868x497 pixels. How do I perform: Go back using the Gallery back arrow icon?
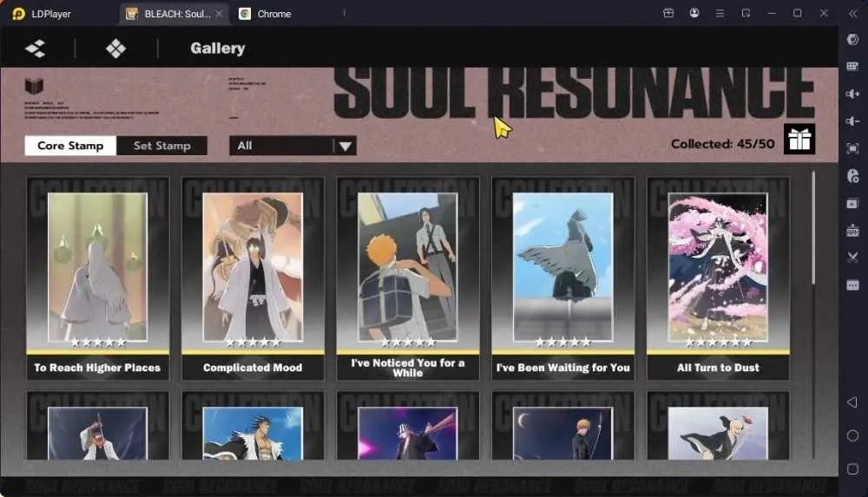click(x=36, y=49)
